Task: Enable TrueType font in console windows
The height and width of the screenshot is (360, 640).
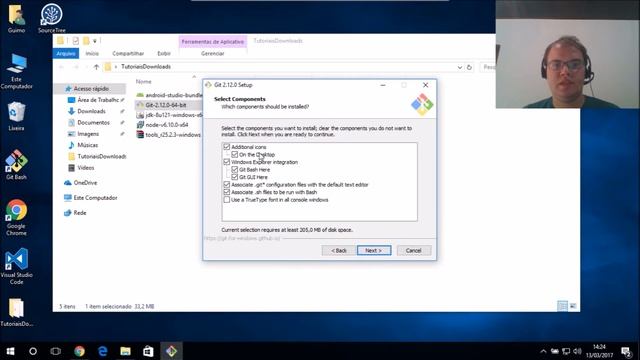Action: [227, 200]
